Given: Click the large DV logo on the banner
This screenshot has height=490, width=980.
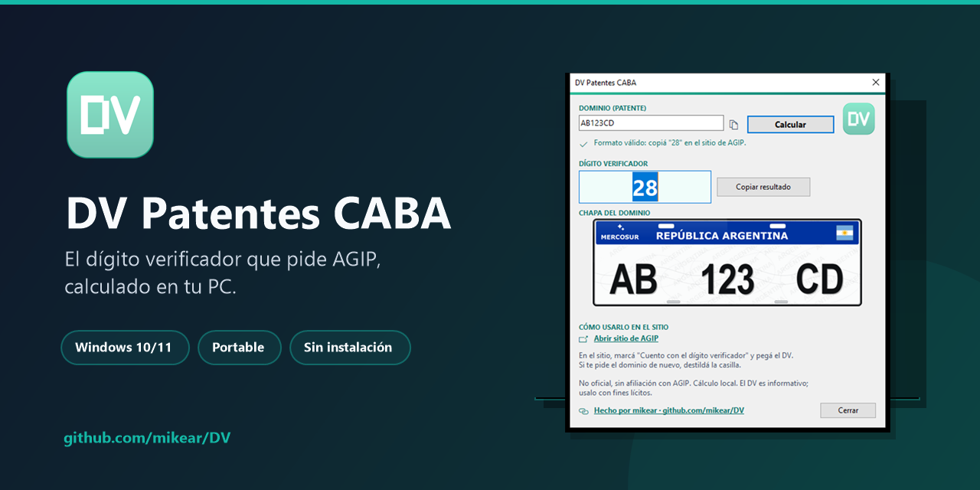Looking at the screenshot, I should click(110, 115).
